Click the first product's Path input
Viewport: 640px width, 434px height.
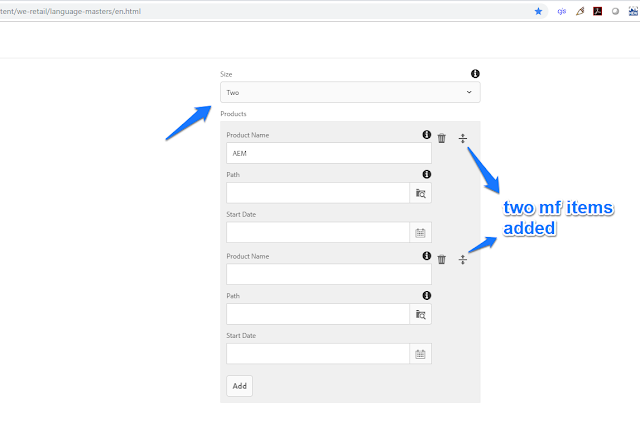tap(318, 193)
